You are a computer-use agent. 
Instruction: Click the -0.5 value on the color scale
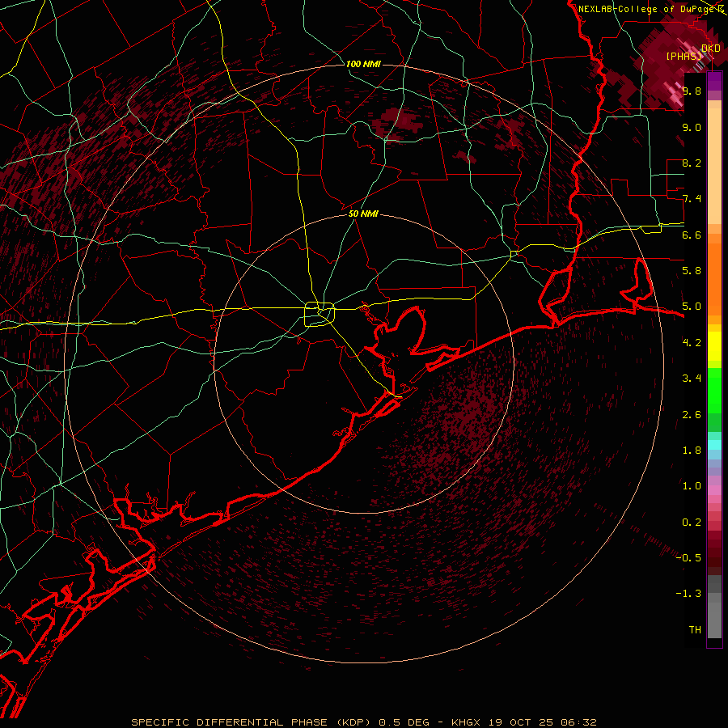coord(688,558)
